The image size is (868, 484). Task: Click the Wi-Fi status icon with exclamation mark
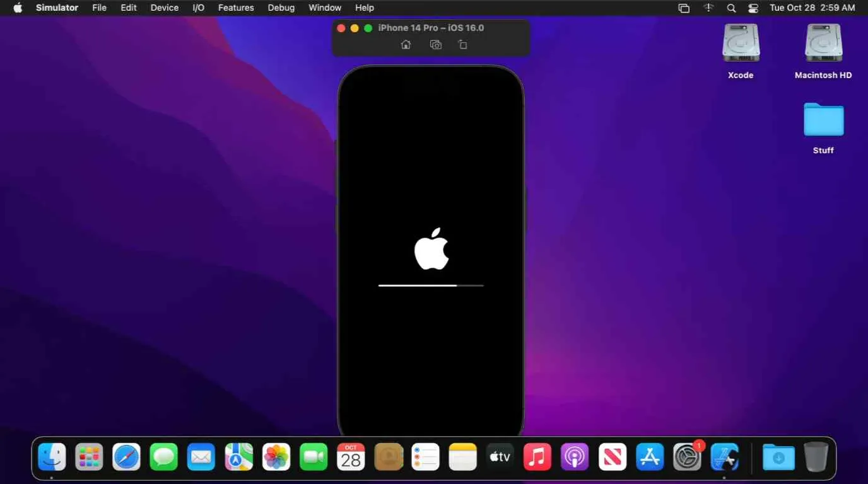[x=708, y=8]
